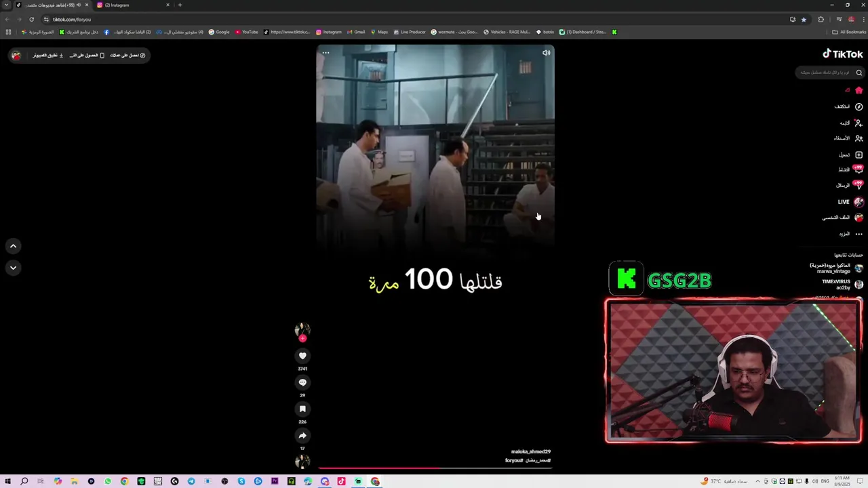Open the taskbar clock and date
This screenshot has height=488, width=868.
844,481
